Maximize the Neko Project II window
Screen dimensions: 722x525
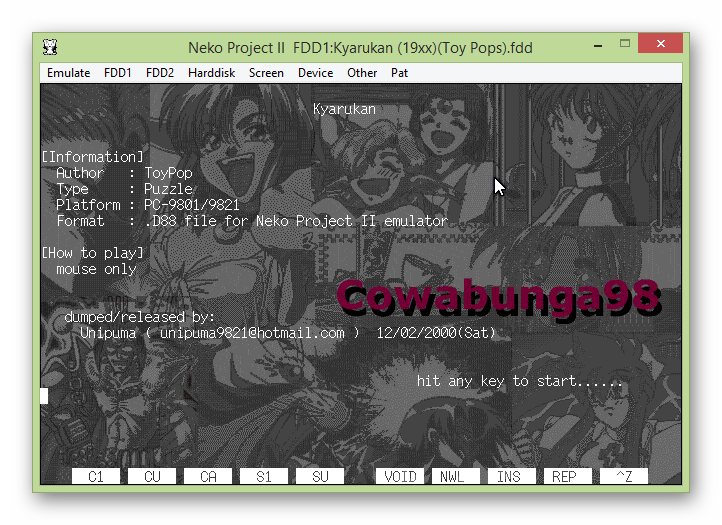pos(624,44)
